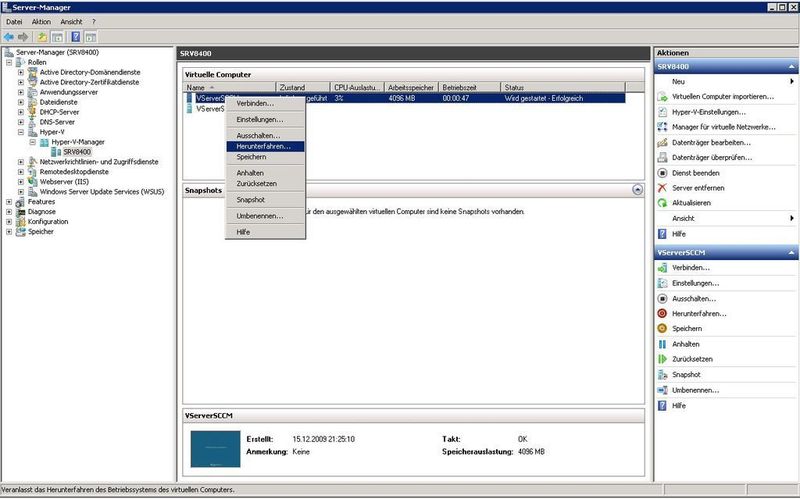800x499 pixels.
Task: Select Remotedesktopdienste tree item
Action: tap(74, 172)
